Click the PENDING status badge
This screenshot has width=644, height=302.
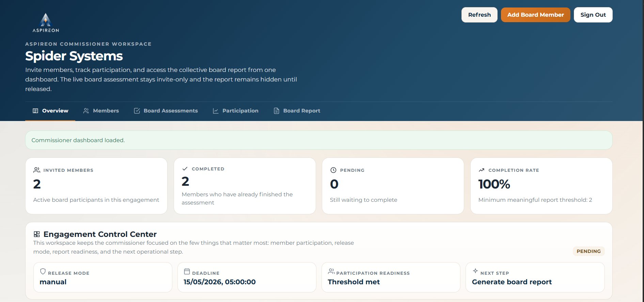coord(589,251)
